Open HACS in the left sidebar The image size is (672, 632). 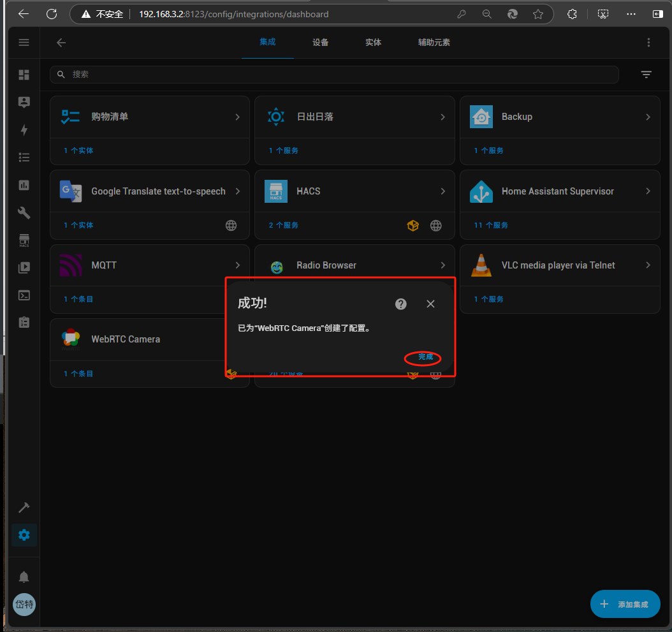click(24, 240)
